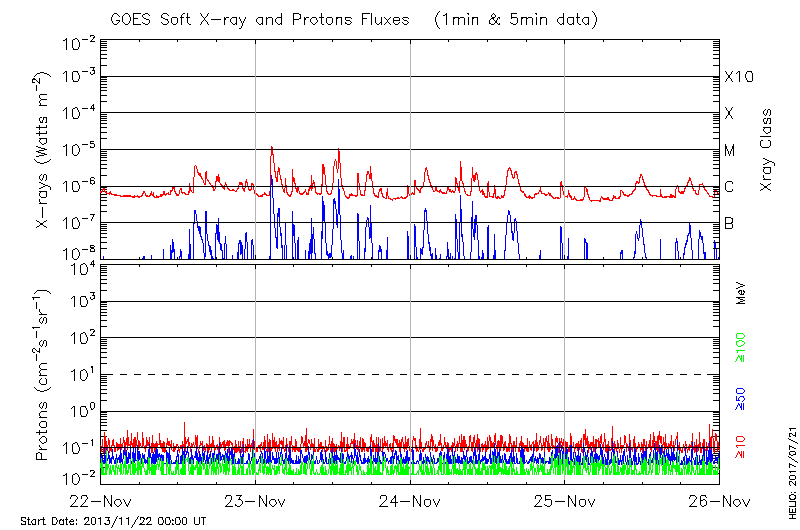Click the B flare class label
This screenshot has width=800, height=530.
pos(729,223)
